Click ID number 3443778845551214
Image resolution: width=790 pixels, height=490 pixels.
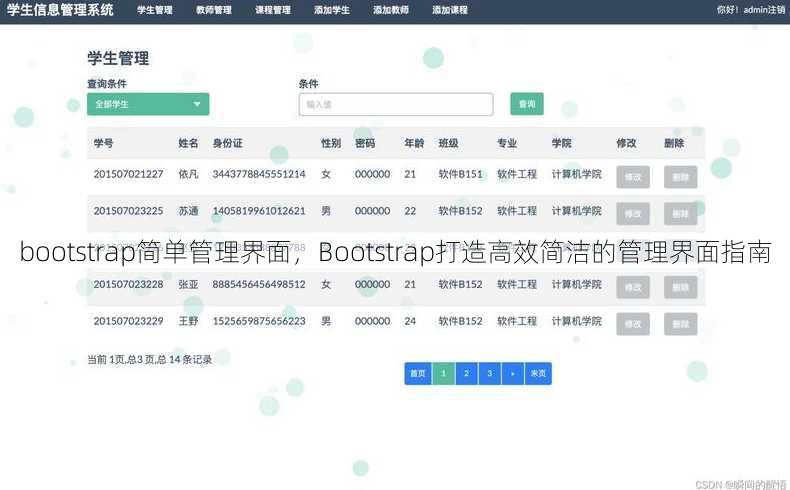click(x=259, y=174)
